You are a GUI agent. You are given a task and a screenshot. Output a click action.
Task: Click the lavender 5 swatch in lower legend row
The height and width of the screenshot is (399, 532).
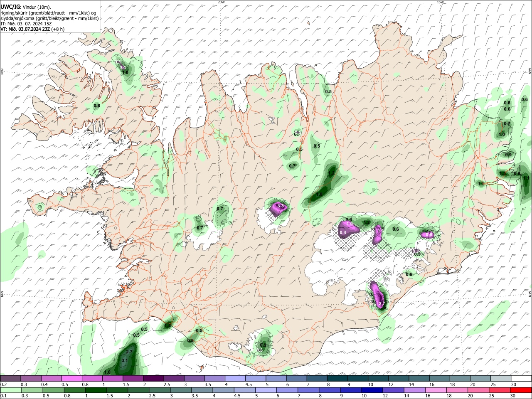coord(266,390)
